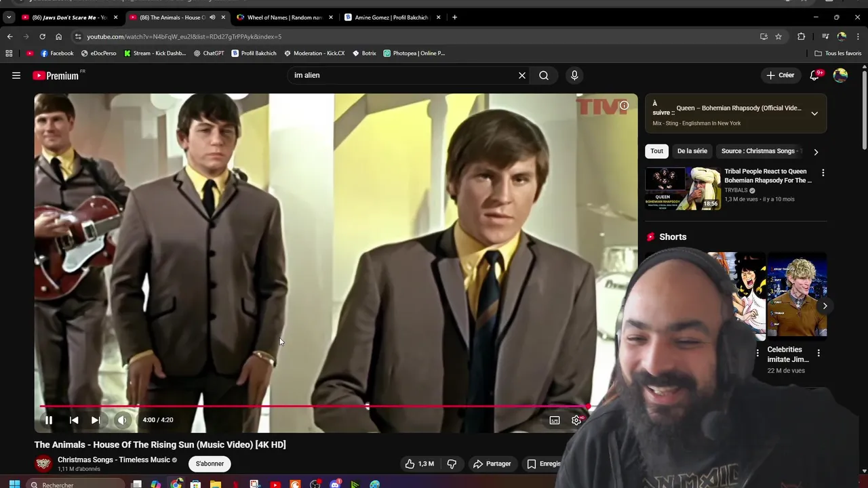Reload the page
Viewport: 868px width, 488px height.
42,37
